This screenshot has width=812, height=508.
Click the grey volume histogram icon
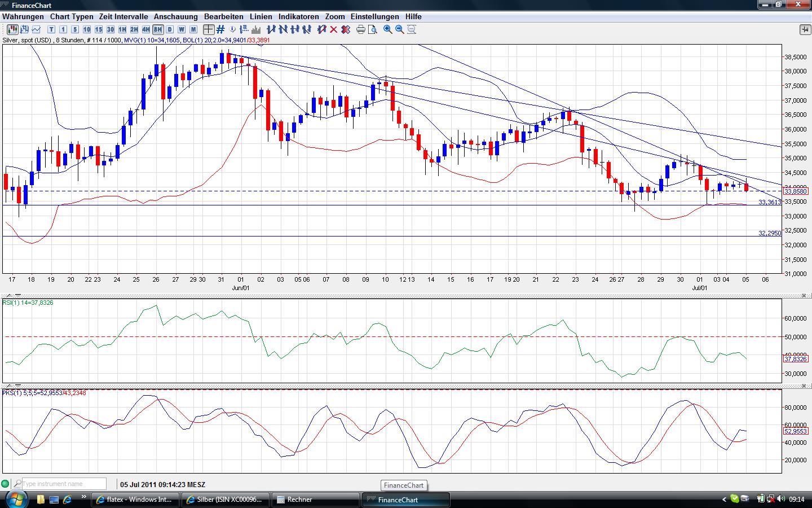256,29
